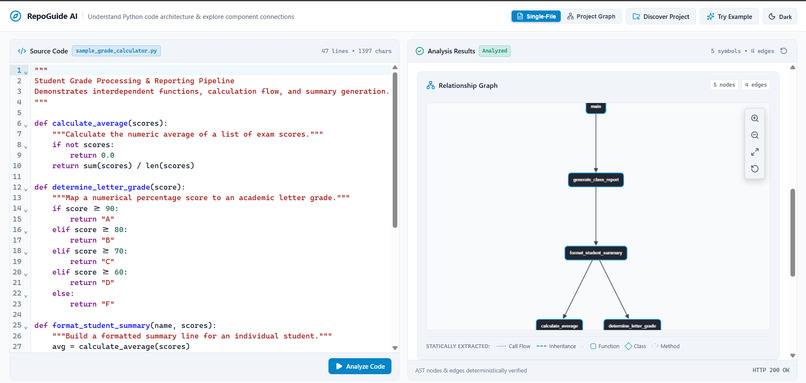Click the return "F" code line

(92, 304)
